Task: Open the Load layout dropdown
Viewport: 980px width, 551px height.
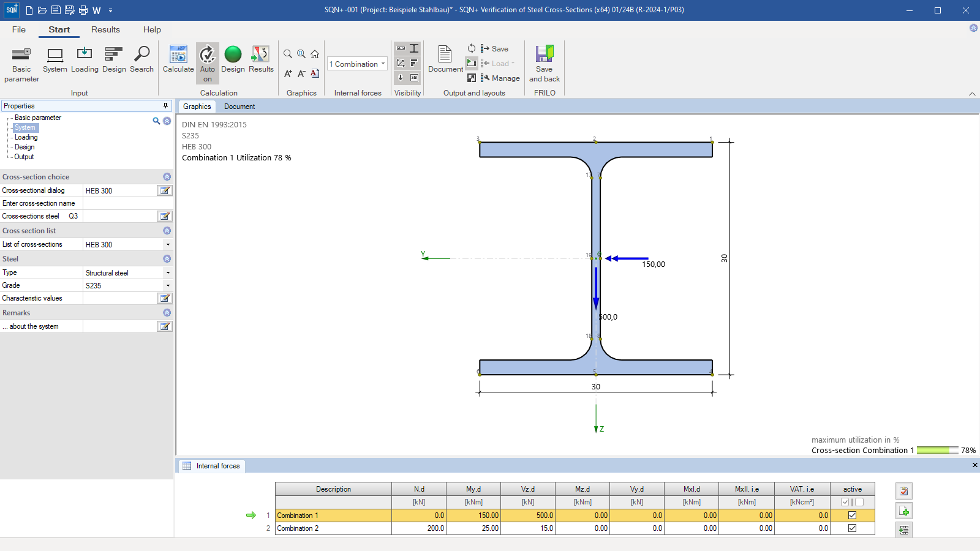Action: pyautogui.click(x=497, y=63)
